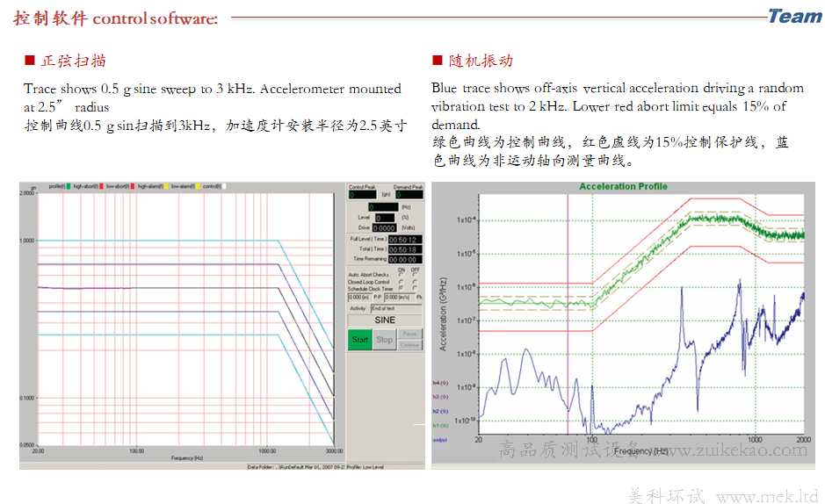Click the 2.0000 y-axis value on sine chart

tap(27, 193)
